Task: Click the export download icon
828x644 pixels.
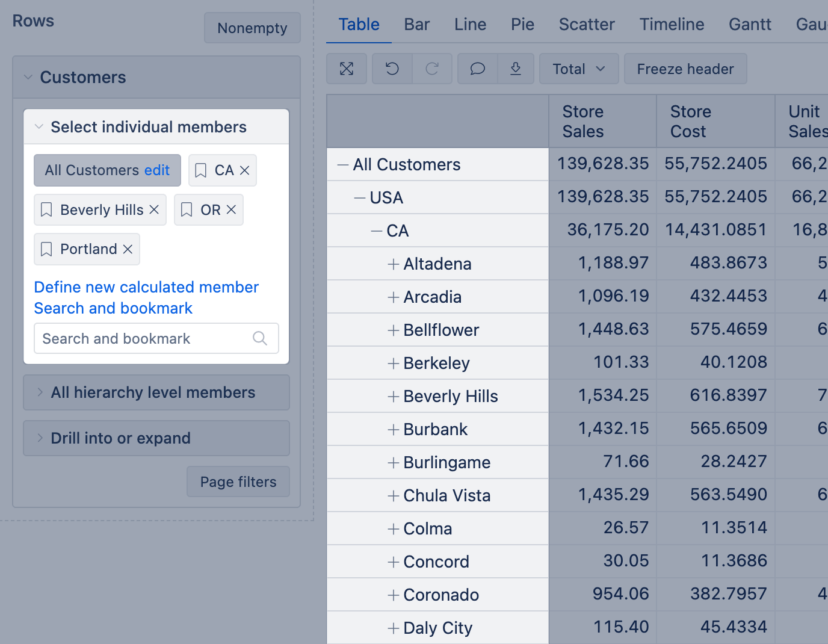Action: (516, 69)
